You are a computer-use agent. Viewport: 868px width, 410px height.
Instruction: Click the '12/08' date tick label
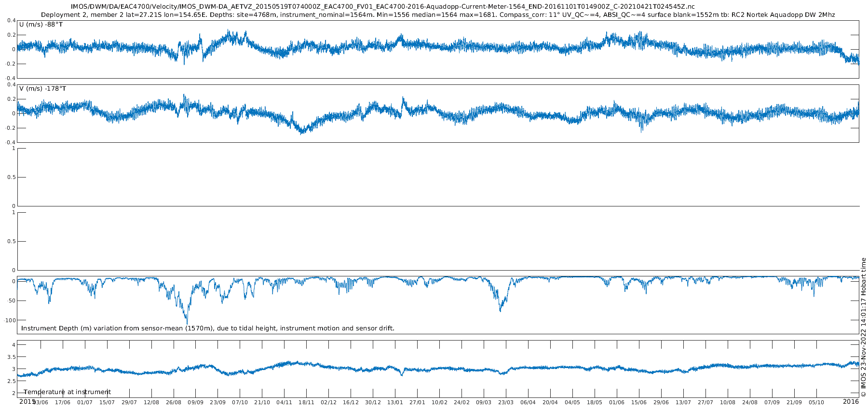click(151, 402)
